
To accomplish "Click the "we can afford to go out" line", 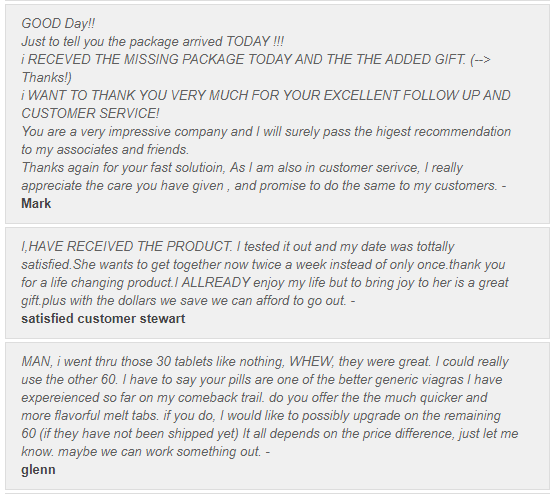I will click(188, 300).
